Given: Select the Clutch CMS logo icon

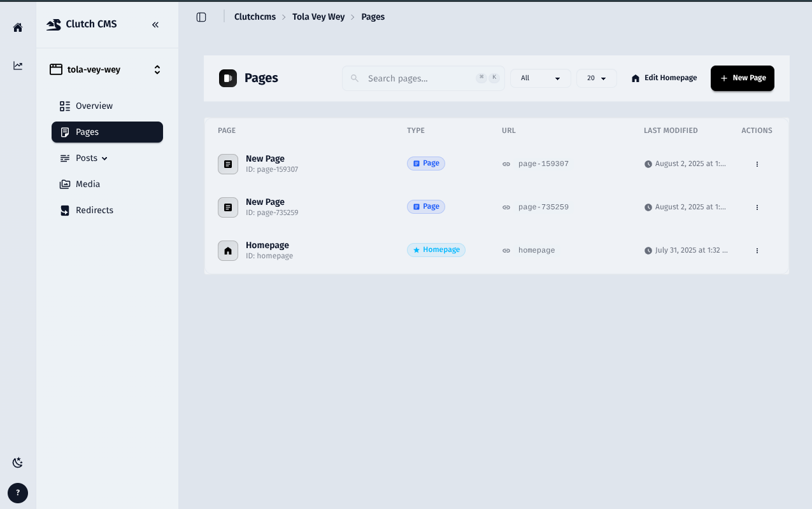Looking at the screenshot, I should (53, 24).
